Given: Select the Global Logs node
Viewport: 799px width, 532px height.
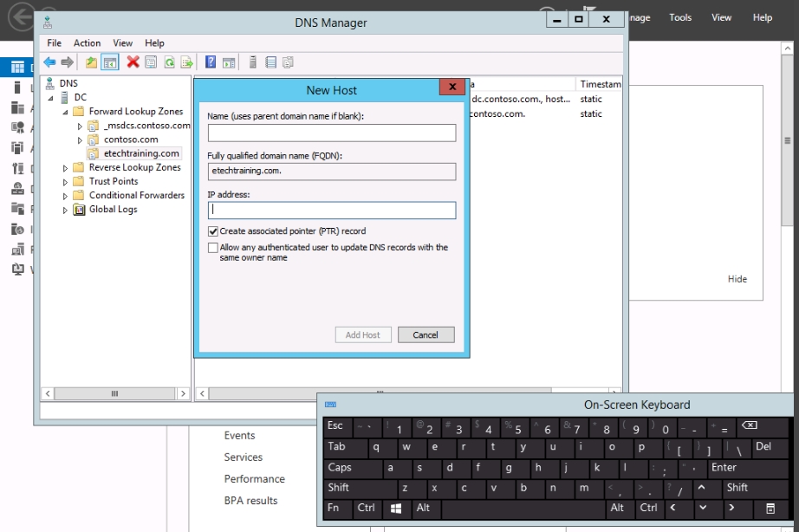Looking at the screenshot, I should tap(114, 209).
